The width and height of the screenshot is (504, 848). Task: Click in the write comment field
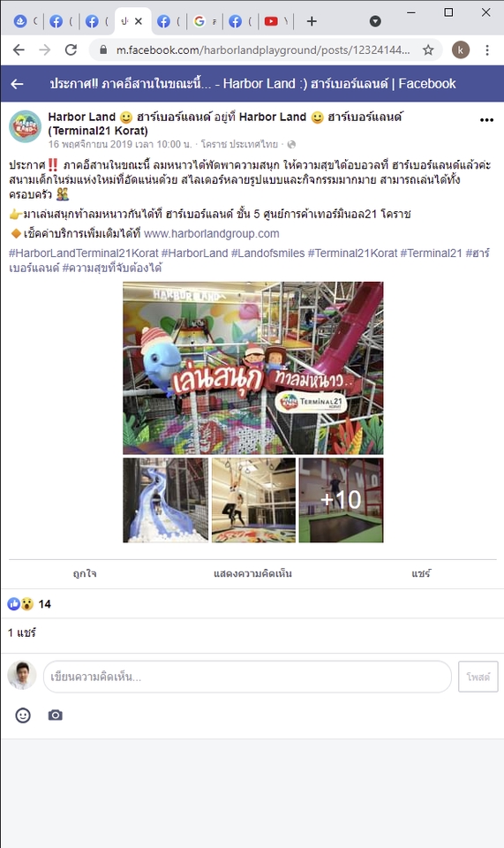coord(247,677)
